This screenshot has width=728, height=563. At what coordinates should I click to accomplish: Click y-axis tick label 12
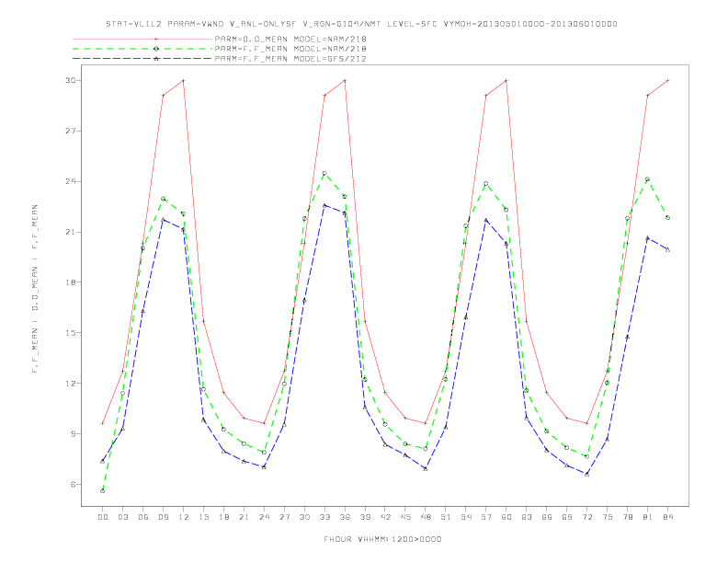click(70, 384)
